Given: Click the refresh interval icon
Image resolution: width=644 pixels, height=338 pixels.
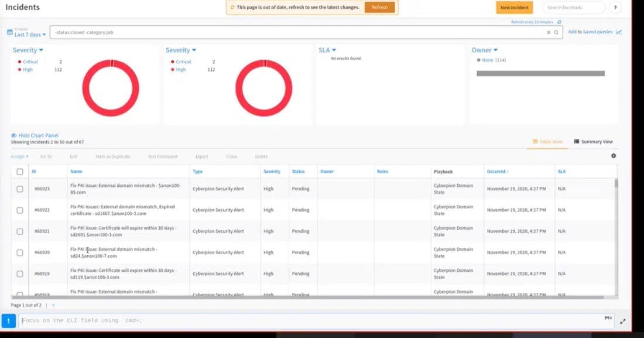Looking at the screenshot, I should [x=559, y=22].
